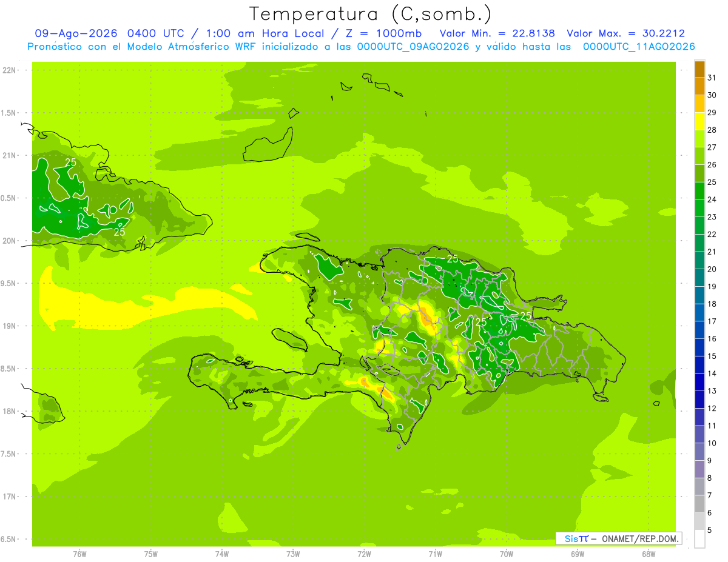Click the 22N latitude axis label

(x=9, y=70)
